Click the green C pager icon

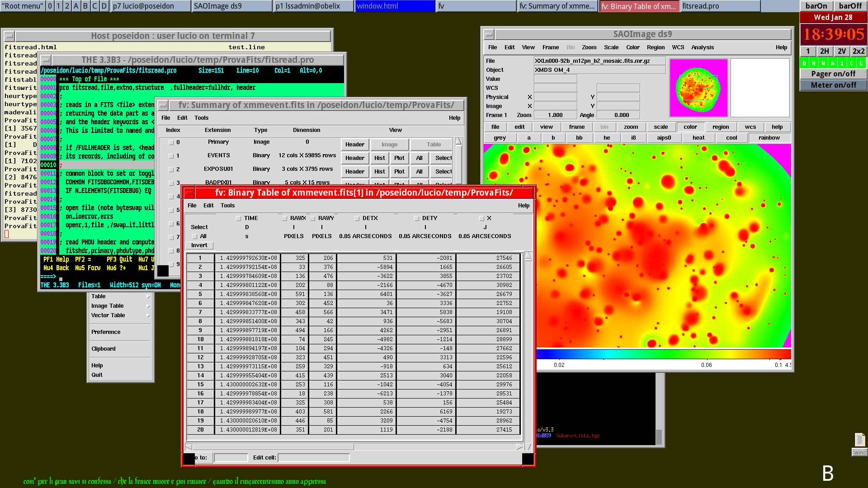click(x=852, y=63)
